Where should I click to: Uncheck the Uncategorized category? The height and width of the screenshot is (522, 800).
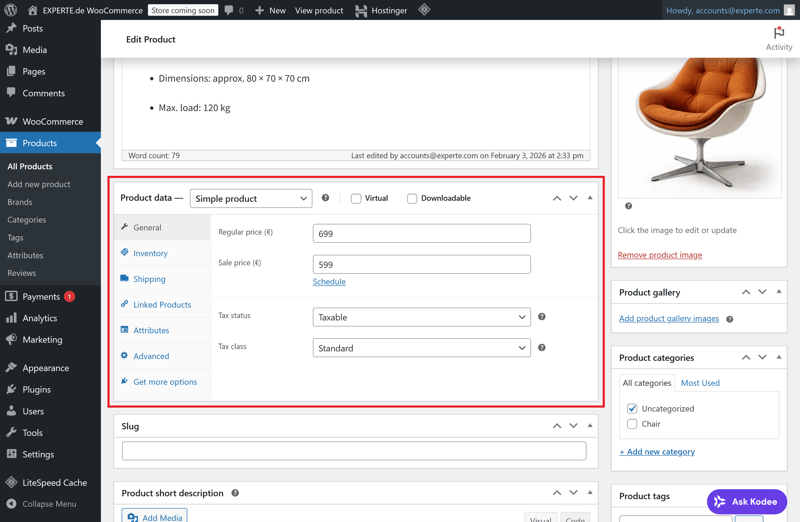(632, 409)
